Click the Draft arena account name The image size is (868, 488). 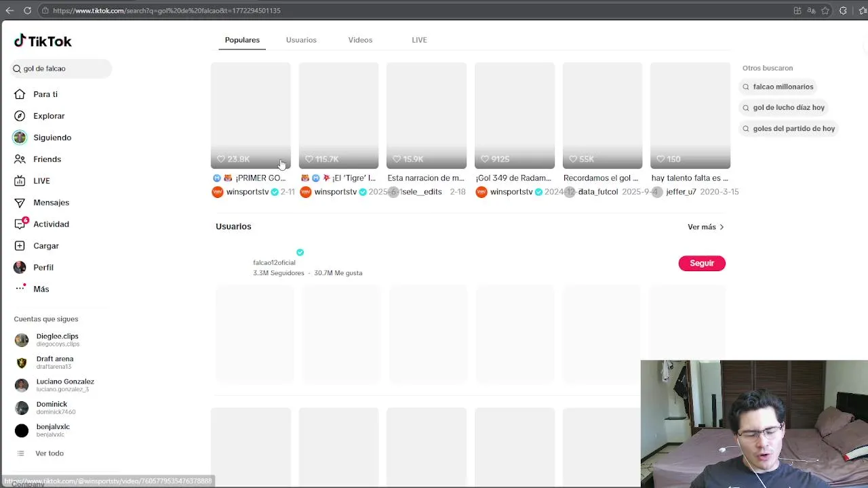pos(55,359)
